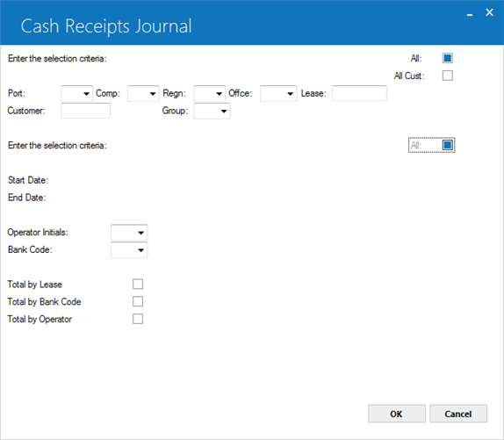This screenshot has height=440, width=504.
Task: Expand the Office dropdown list
Action: click(x=278, y=93)
